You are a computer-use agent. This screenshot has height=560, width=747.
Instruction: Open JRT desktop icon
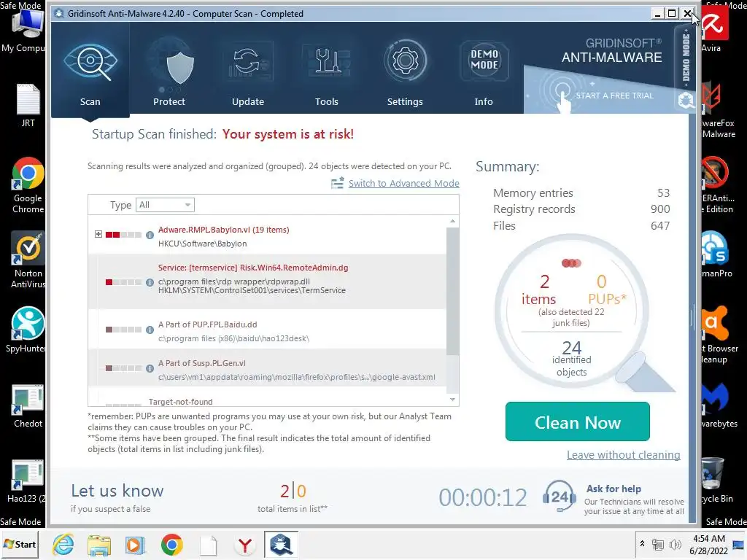[28, 106]
